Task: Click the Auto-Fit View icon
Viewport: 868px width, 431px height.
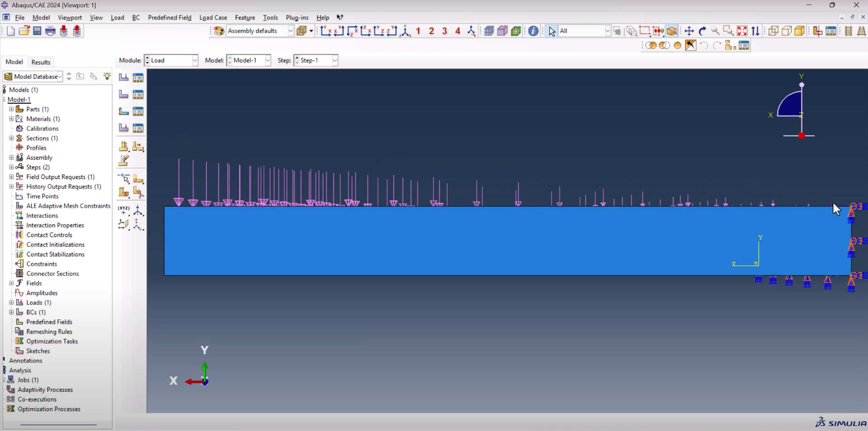Action: click(742, 31)
